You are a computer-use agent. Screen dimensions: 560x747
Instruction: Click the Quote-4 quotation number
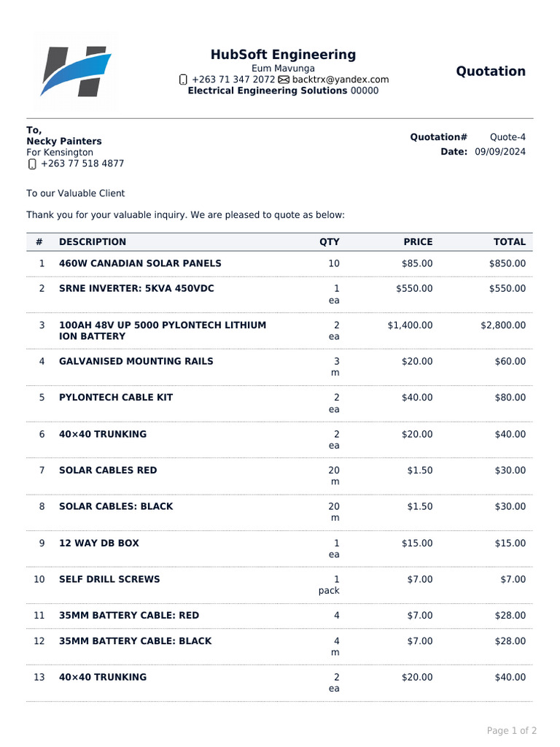coord(507,137)
